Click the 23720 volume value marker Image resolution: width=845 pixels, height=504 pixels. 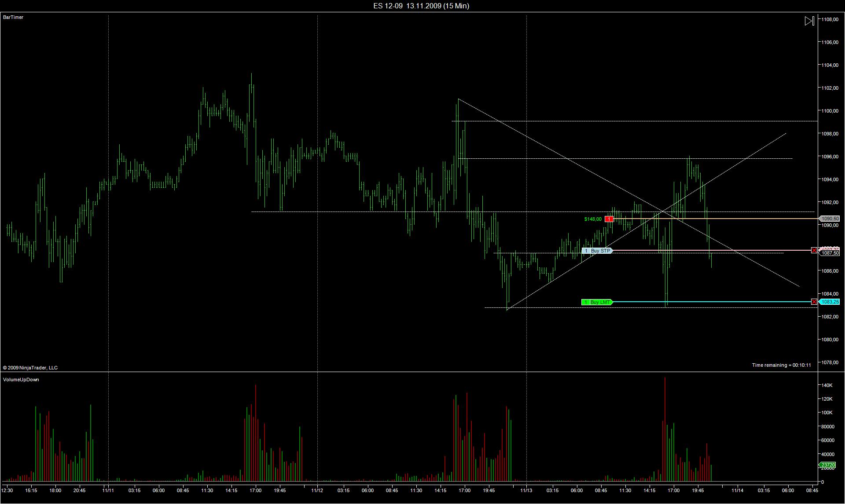pyautogui.click(x=828, y=465)
